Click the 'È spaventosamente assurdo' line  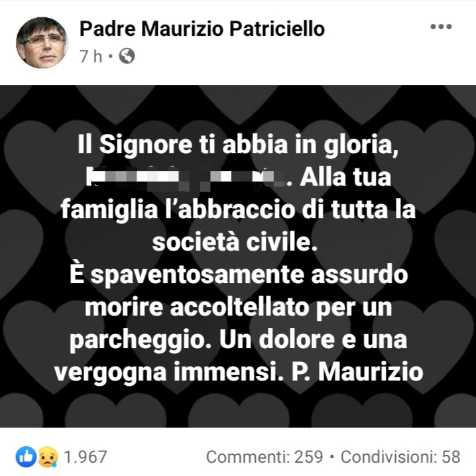pyautogui.click(x=239, y=274)
